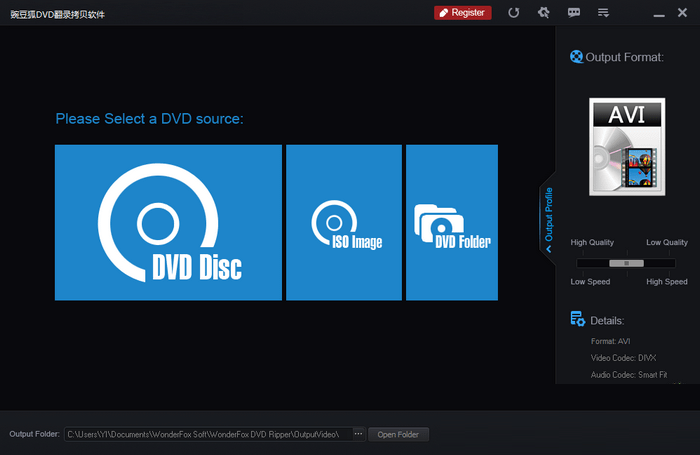Click the High Speed slider label
This screenshot has width=700, height=455.
click(x=666, y=282)
